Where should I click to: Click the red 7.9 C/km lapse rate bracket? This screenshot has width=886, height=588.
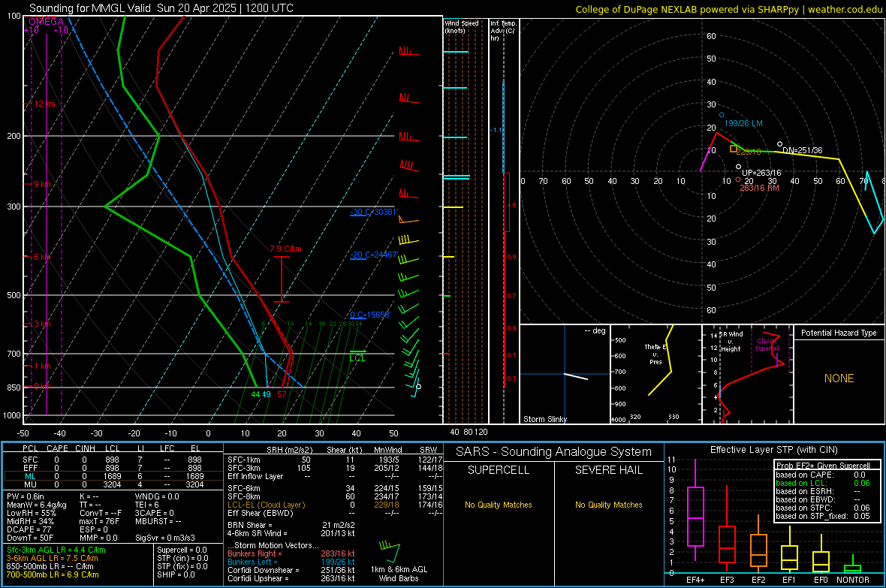point(282,279)
